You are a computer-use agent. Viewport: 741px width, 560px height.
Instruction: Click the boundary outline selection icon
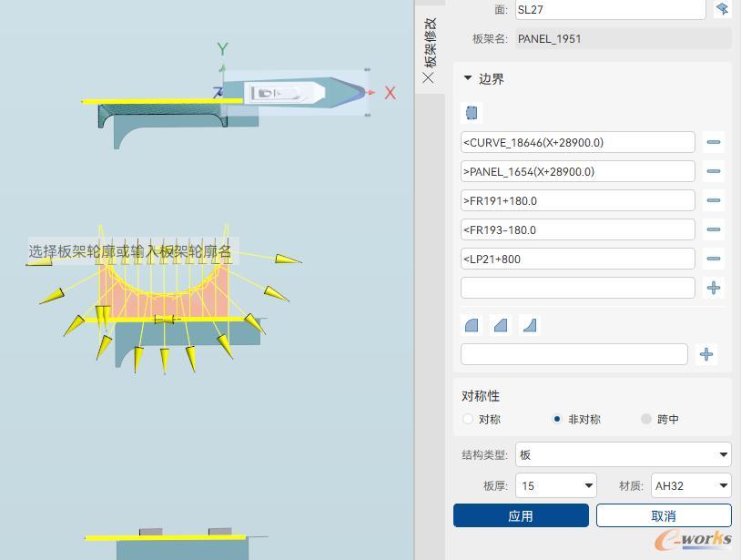point(472,113)
